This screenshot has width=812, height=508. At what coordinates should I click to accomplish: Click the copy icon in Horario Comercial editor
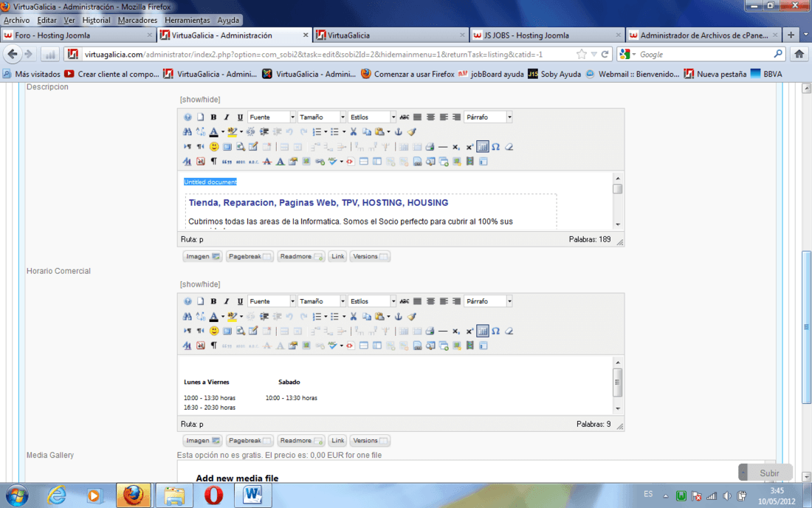(367, 317)
